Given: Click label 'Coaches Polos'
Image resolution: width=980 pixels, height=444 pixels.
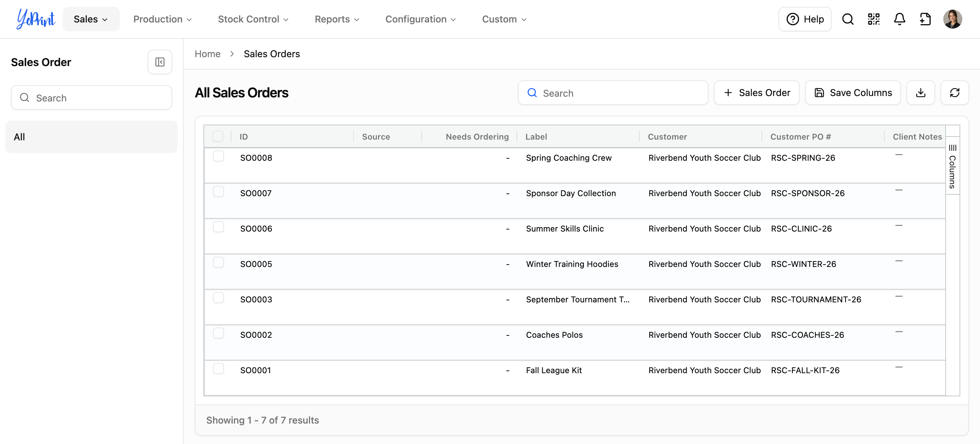Looking at the screenshot, I should click(x=554, y=335).
